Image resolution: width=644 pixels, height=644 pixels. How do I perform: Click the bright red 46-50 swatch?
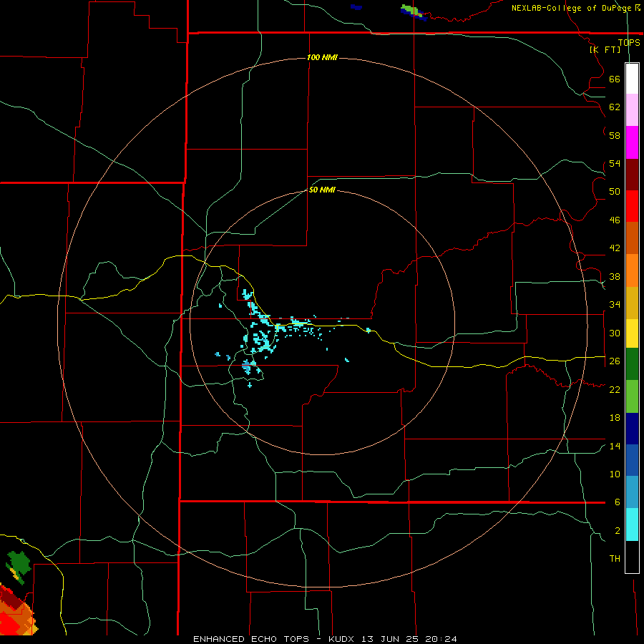tap(632, 206)
